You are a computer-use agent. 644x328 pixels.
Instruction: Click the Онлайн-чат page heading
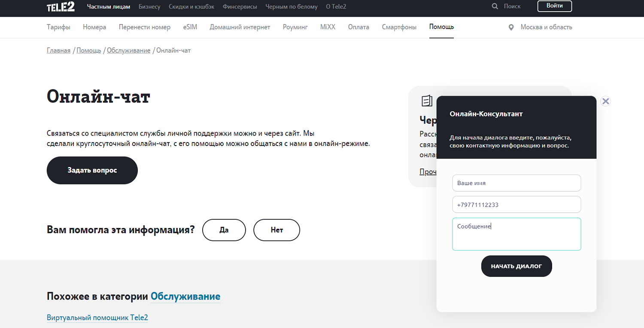98,97
